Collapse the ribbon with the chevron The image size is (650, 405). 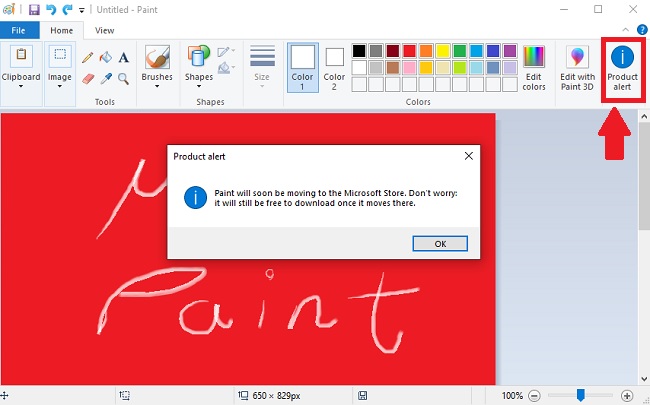pos(626,30)
